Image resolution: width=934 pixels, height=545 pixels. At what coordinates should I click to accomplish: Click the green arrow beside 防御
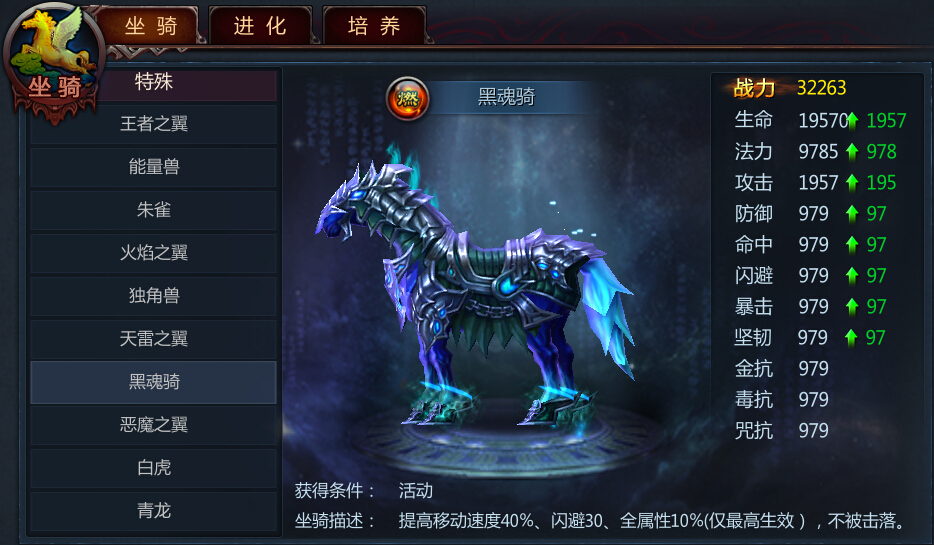[852, 213]
